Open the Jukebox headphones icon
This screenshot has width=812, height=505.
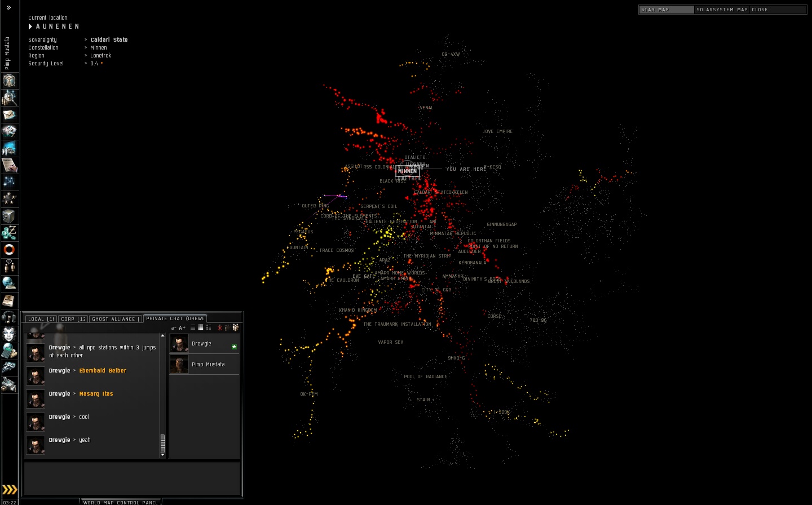tap(9, 317)
